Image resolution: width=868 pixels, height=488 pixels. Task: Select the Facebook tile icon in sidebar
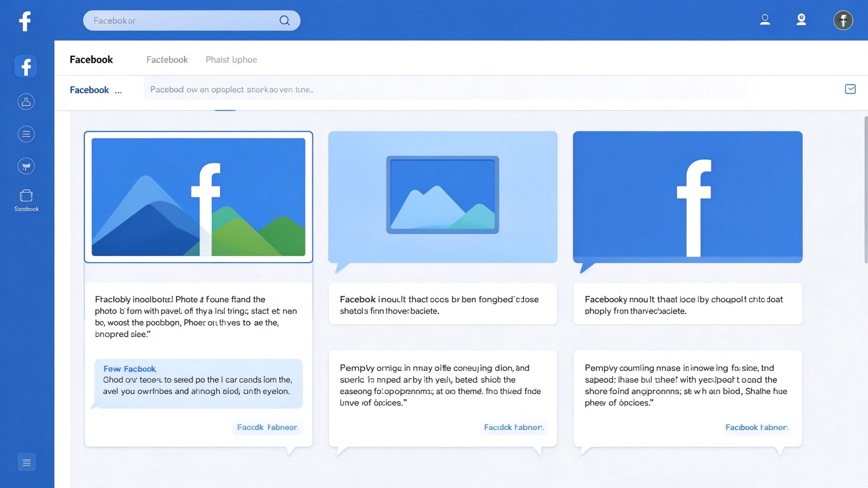click(26, 66)
